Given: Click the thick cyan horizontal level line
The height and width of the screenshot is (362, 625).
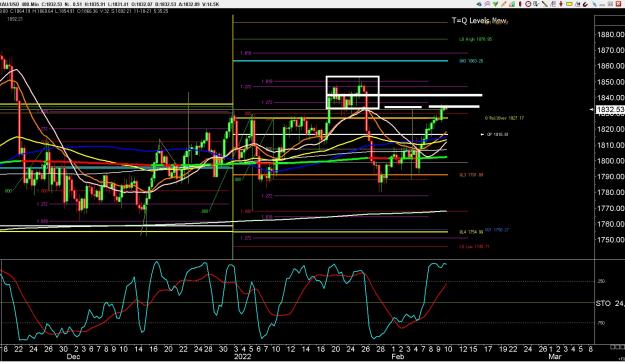Looking at the screenshot, I should pyautogui.click(x=340, y=61).
